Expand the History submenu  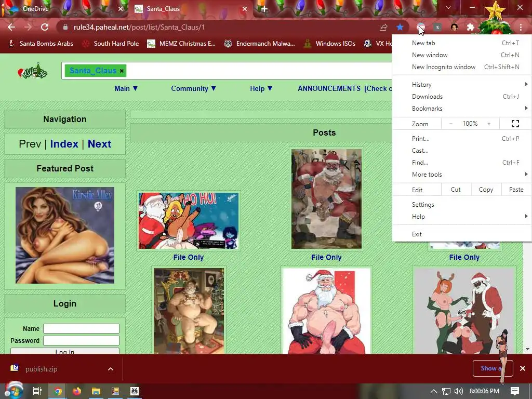462,85
